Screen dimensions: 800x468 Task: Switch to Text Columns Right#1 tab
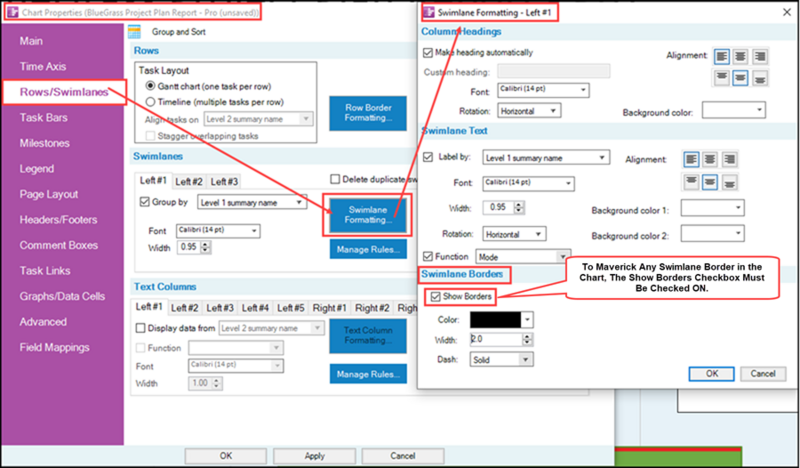point(330,308)
